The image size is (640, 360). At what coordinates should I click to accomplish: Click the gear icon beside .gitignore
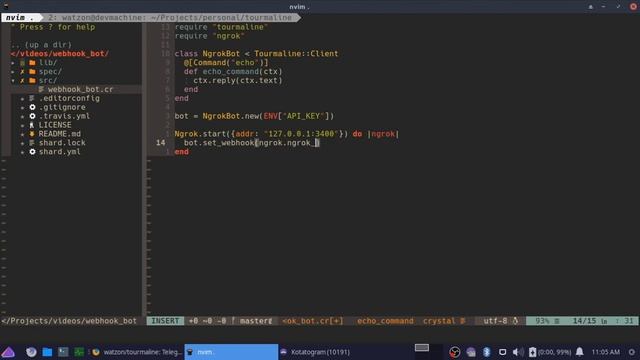coord(32,107)
